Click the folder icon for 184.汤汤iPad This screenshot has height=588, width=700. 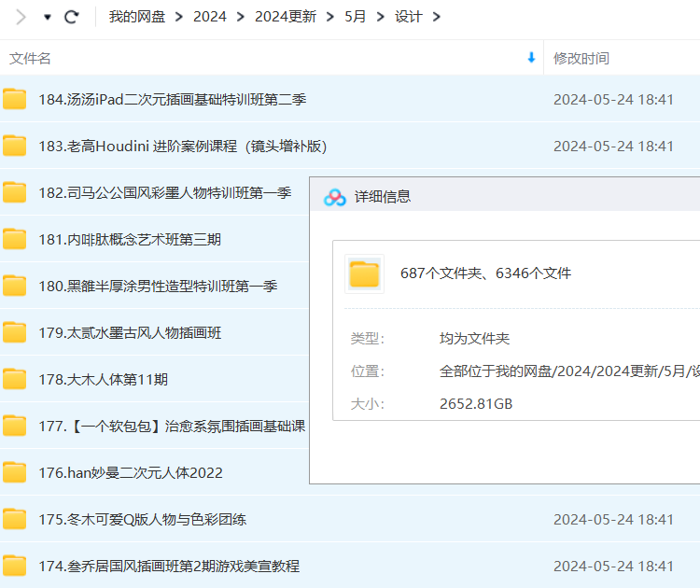(15, 99)
